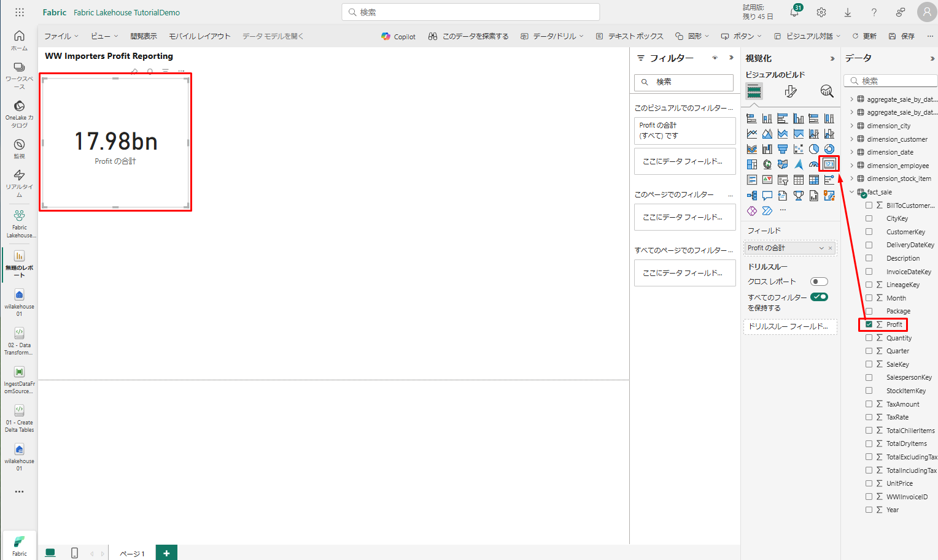The width and height of the screenshot is (938, 560).
Task: Select the donut chart visual
Action: coord(829,149)
